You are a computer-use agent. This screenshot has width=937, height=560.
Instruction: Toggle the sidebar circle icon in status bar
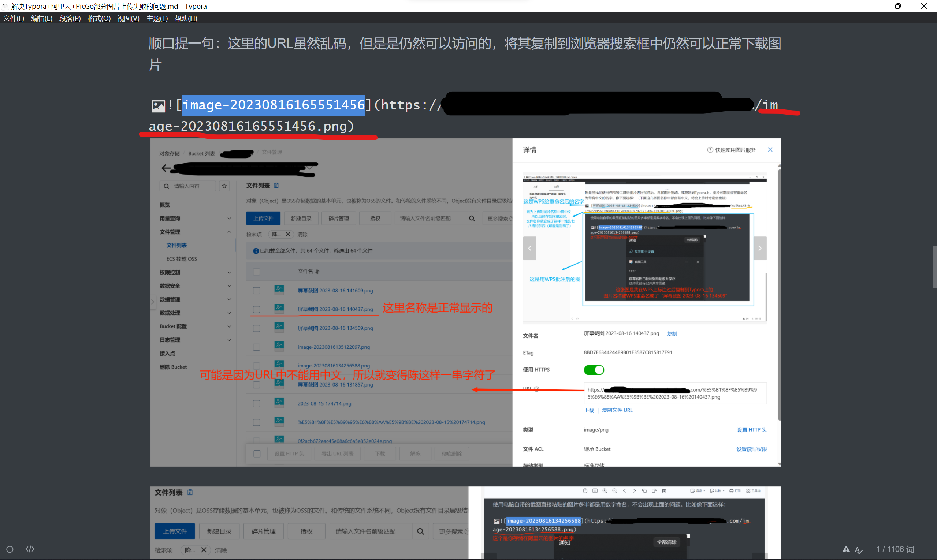coord(10,549)
